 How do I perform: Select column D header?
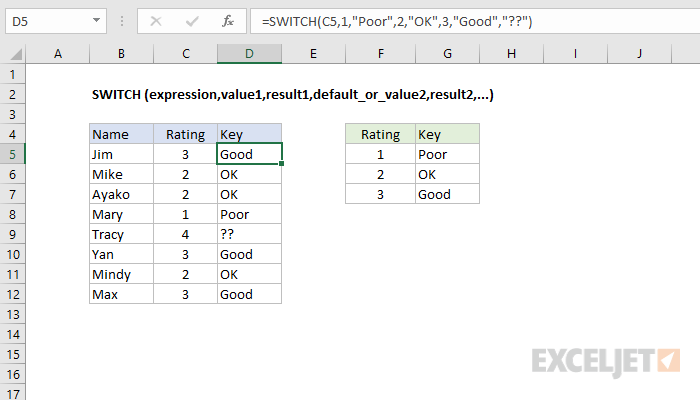click(250, 53)
